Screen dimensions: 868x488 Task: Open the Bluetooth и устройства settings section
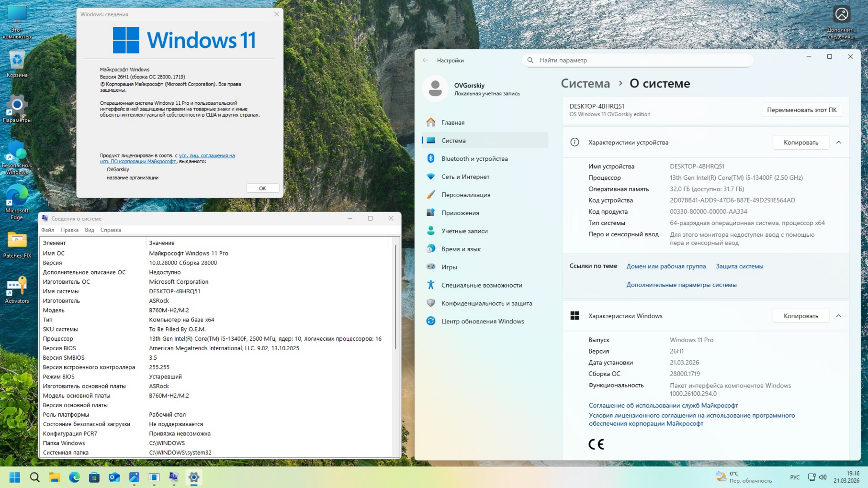[x=474, y=158]
